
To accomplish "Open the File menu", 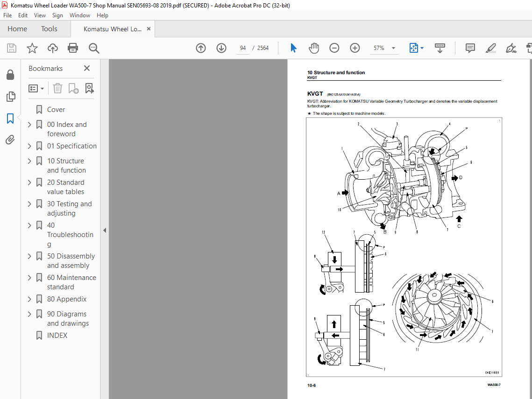I will point(7,15).
